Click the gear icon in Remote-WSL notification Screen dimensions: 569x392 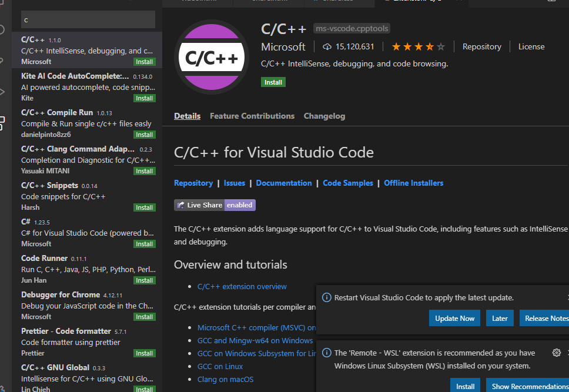(x=557, y=353)
